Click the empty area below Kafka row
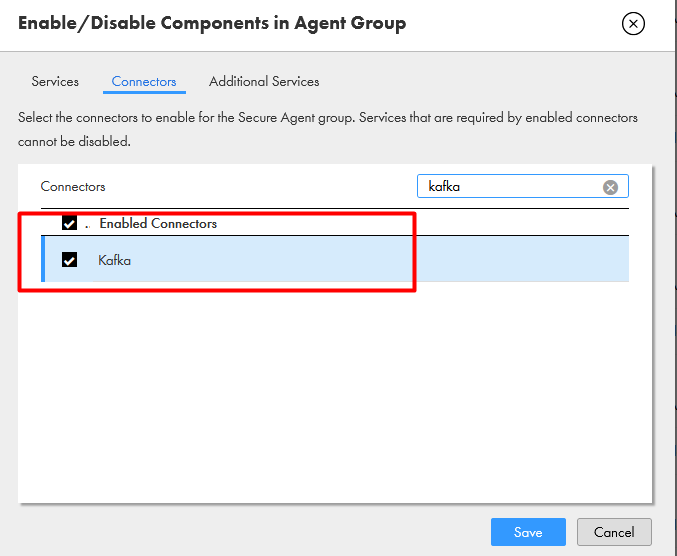The image size is (677, 556). point(335,392)
